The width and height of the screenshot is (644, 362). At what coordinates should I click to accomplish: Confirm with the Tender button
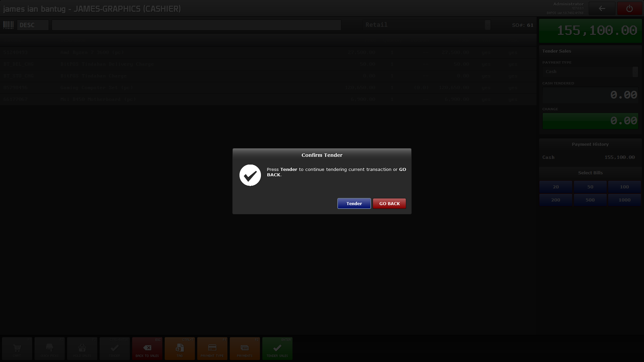[354, 203]
